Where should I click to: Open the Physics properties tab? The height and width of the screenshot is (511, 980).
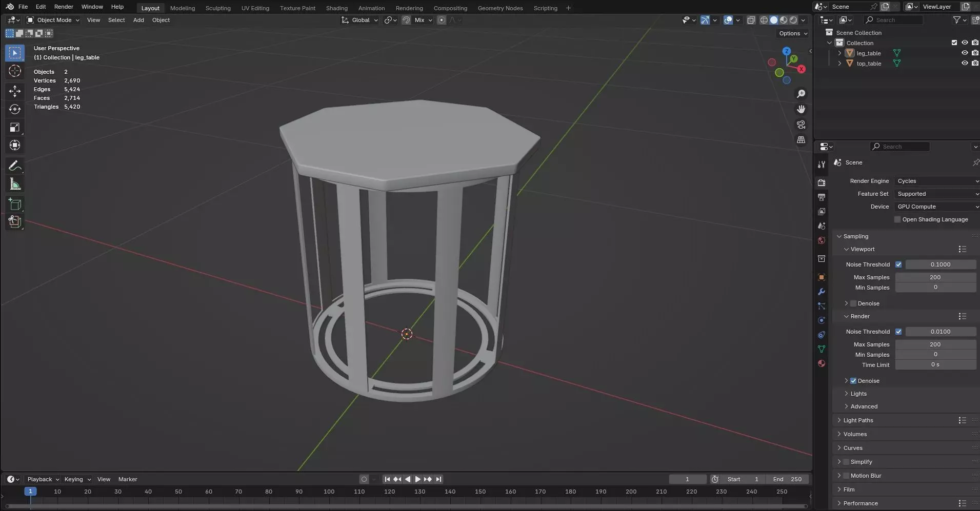[x=822, y=320]
